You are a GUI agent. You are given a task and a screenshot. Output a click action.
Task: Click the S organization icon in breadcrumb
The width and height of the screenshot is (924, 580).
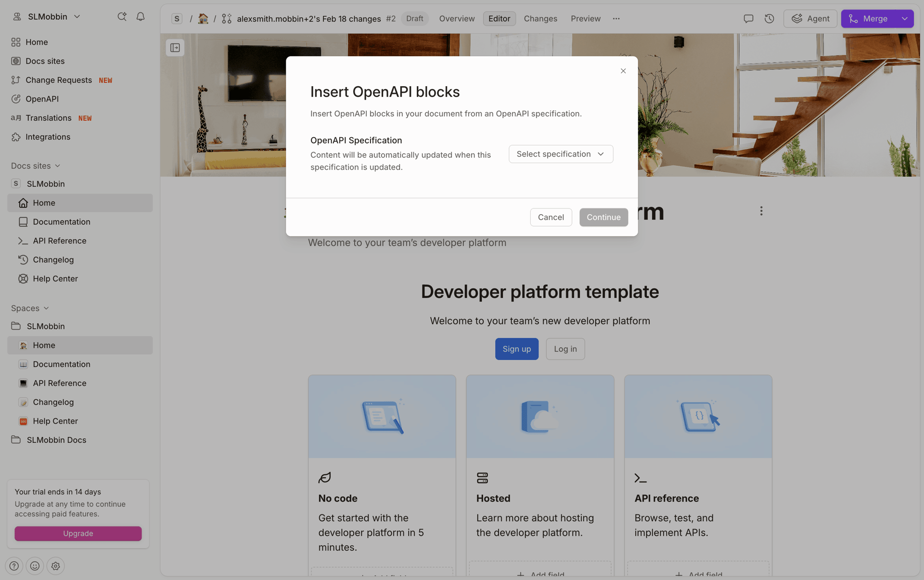(x=177, y=19)
